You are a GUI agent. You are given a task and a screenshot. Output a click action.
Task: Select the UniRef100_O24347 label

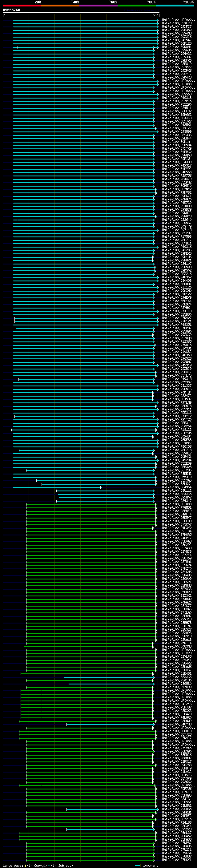click(177, 501)
